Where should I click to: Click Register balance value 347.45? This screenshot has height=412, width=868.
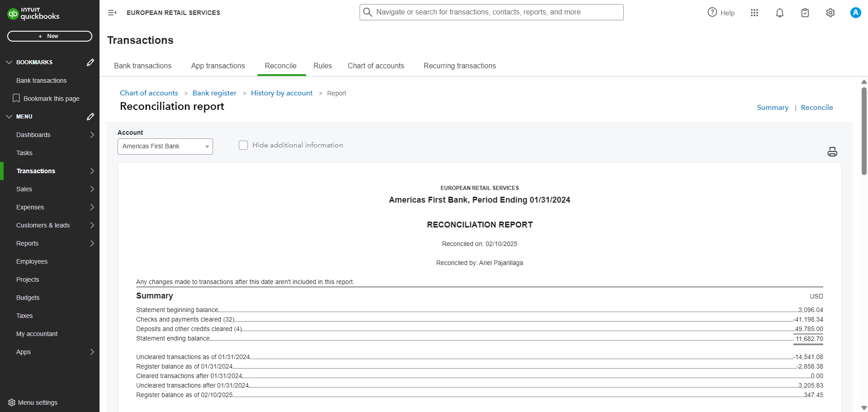(813, 395)
